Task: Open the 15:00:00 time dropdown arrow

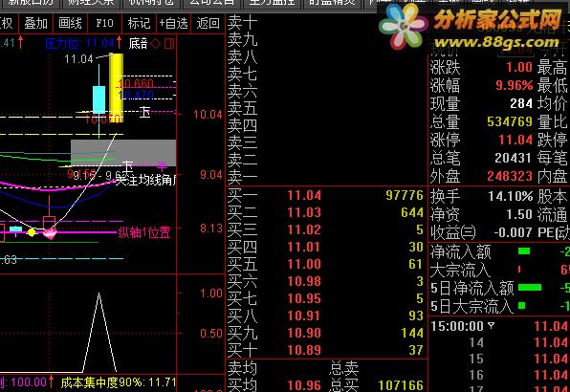Action: 492,325
